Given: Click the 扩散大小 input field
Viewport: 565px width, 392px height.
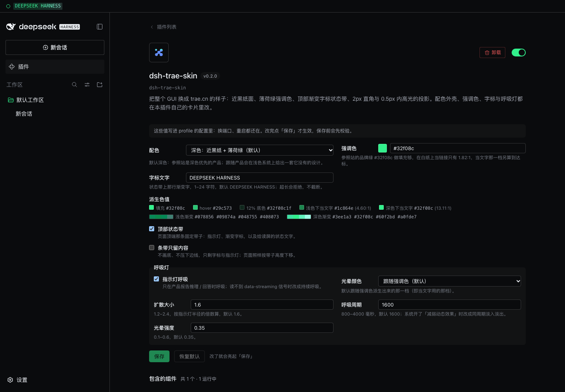Looking at the screenshot, I should coord(262,305).
